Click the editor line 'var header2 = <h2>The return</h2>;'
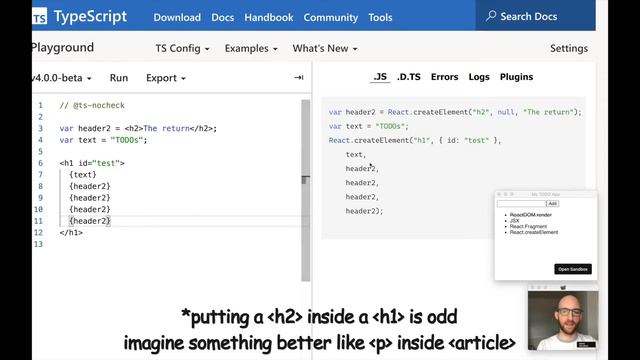Image resolution: width=640 pixels, height=360 pixels. pyautogui.click(x=138, y=128)
